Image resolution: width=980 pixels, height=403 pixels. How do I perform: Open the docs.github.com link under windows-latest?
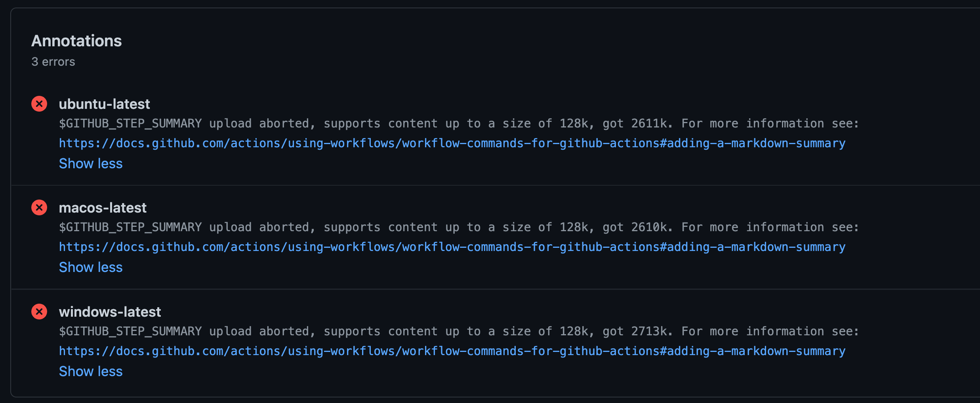coord(452,351)
